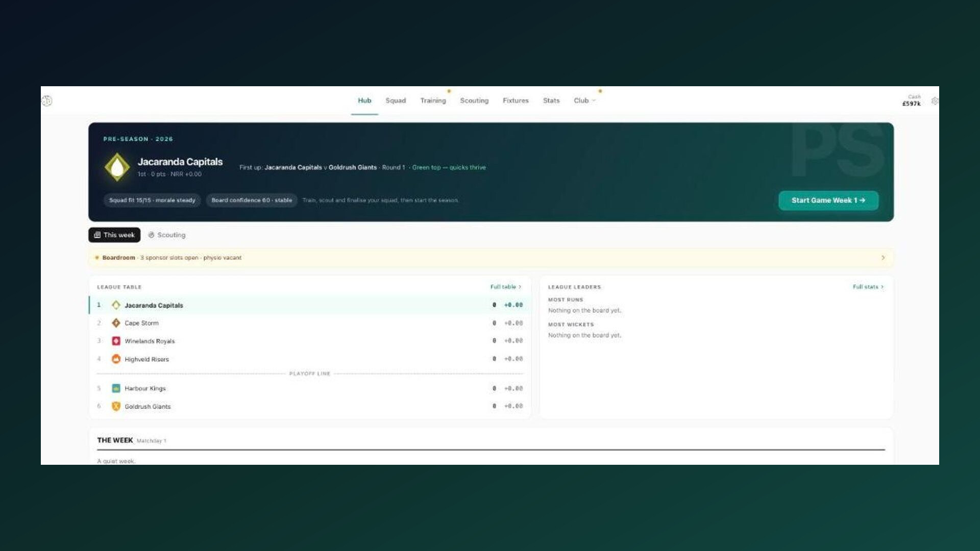
Task: Click the Boardroom sponsor slots notice
Action: [491, 258]
